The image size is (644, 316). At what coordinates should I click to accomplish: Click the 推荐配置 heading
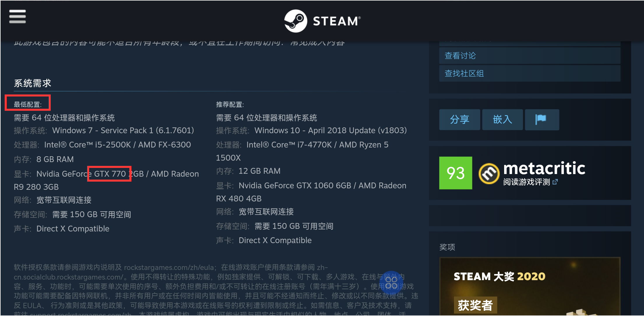(230, 104)
